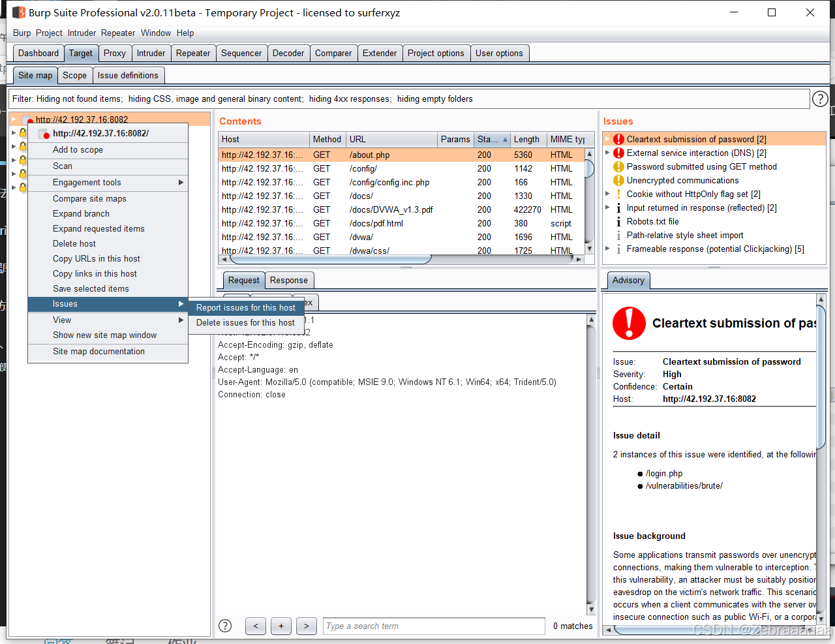This screenshot has height=644, width=835.
Task: Click the '+' search options button
Action: point(281,626)
